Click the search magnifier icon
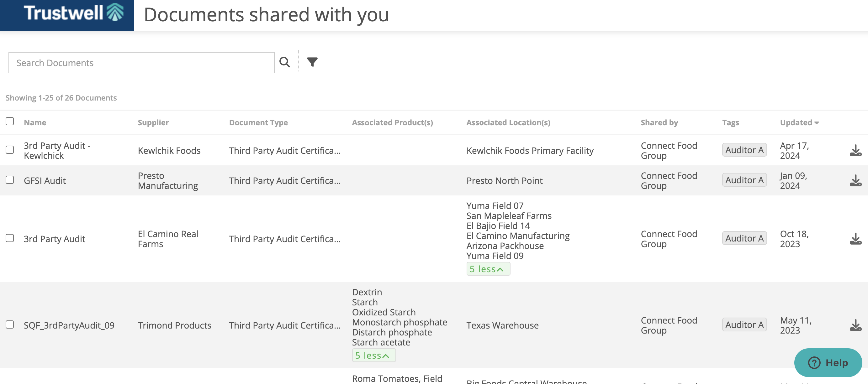Viewport: 868px width, 384px height. pyautogui.click(x=284, y=62)
